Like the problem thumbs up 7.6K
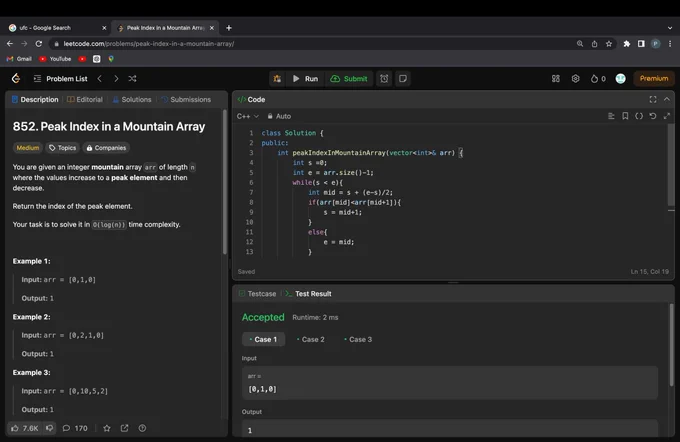The width and height of the screenshot is (680, 442). 25,428
